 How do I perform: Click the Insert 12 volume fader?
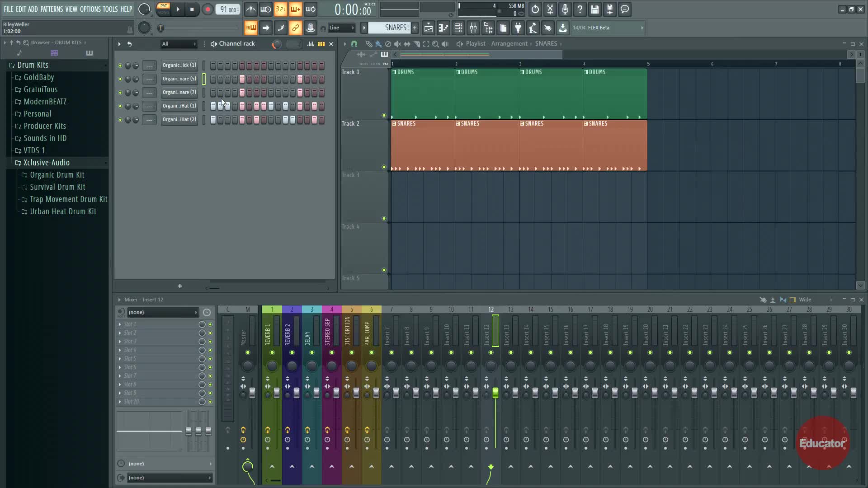(495, 392)
